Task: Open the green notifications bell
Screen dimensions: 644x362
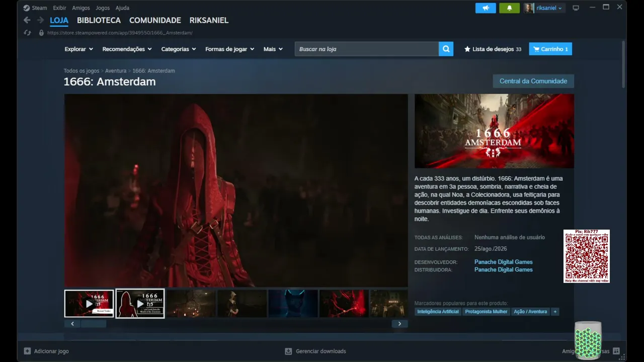Action: (x=509, y=8)
